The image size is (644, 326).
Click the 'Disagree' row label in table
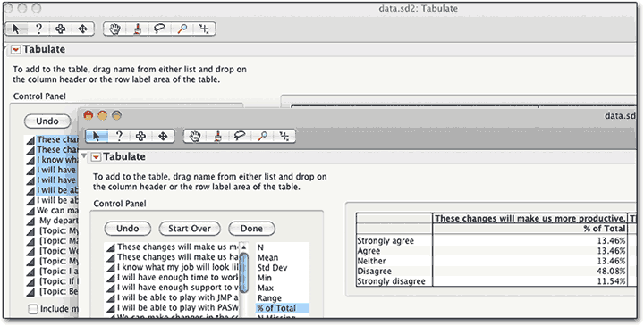(x=374, y=271)
